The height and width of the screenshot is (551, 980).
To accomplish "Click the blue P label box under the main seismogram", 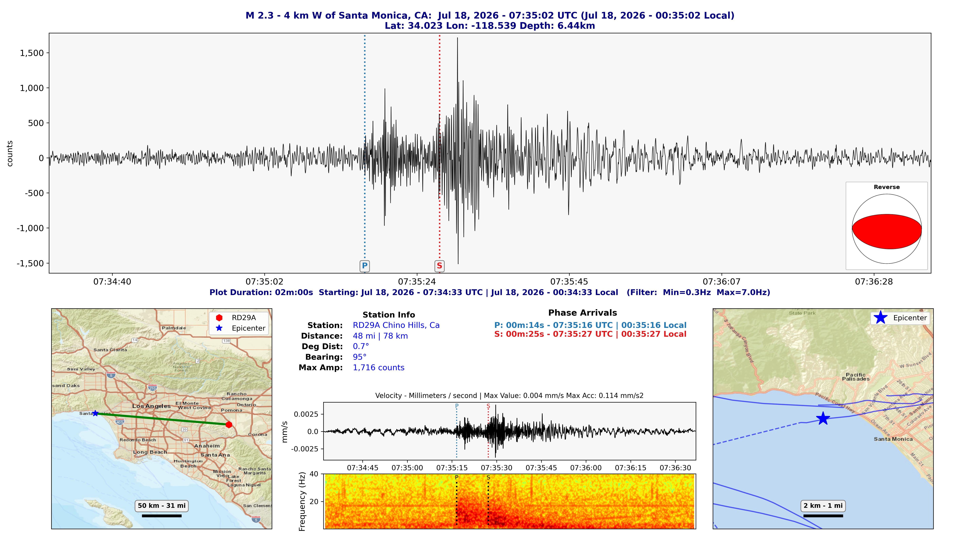I will click(x=364, y=266).
